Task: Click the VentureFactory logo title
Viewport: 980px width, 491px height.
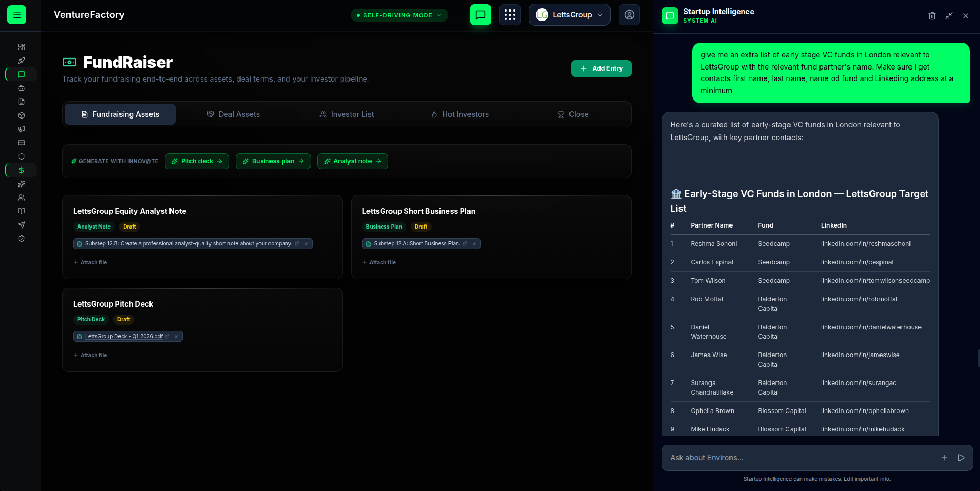Action: [89, 15]
